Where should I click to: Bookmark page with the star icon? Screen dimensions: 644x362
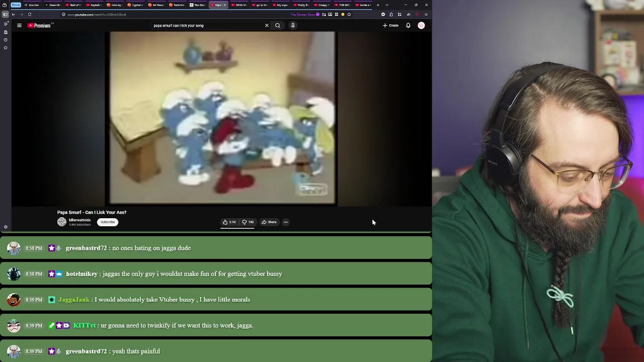pyautogui.click(x=349, y=15)
